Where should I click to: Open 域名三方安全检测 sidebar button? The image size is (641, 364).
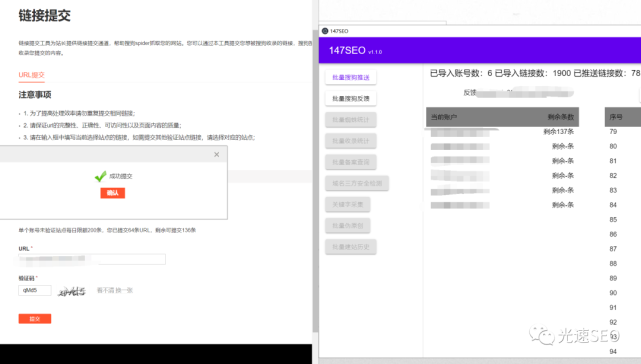(x=357, y=183)
